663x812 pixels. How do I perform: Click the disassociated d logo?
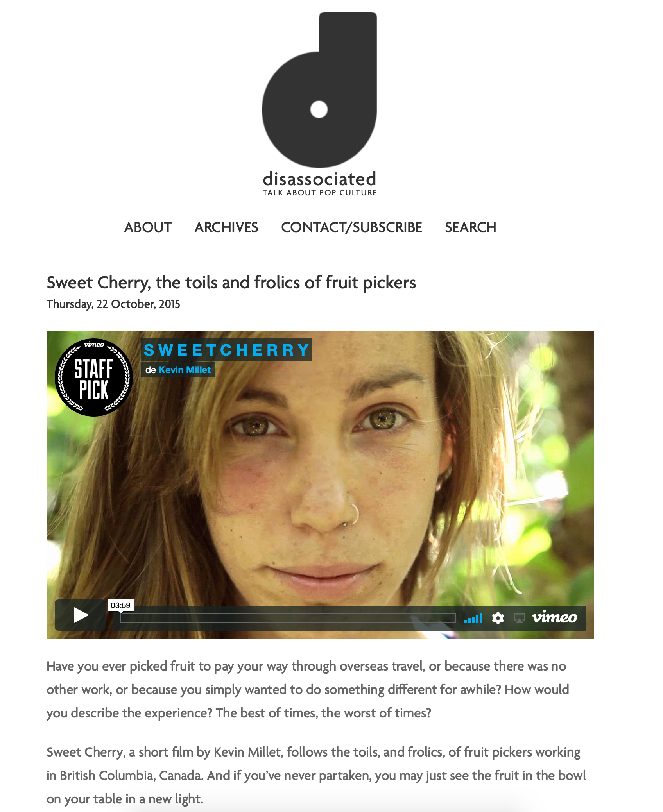[x=319, y=90]
